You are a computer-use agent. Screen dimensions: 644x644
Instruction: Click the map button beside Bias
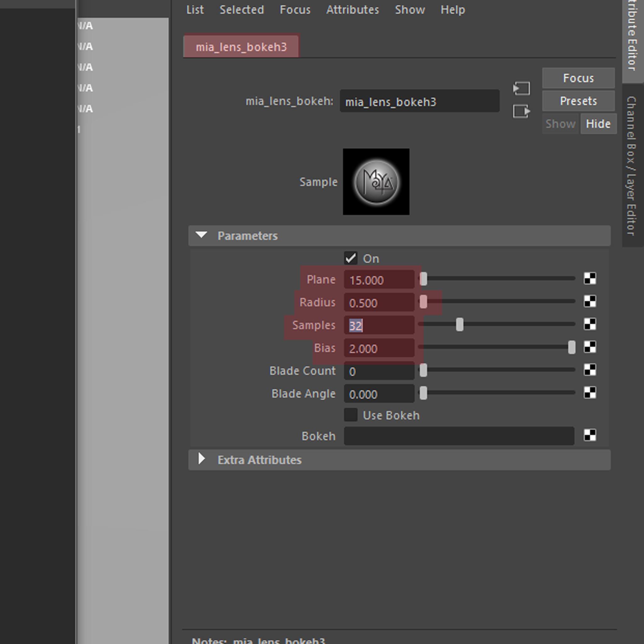click(590, 347)
